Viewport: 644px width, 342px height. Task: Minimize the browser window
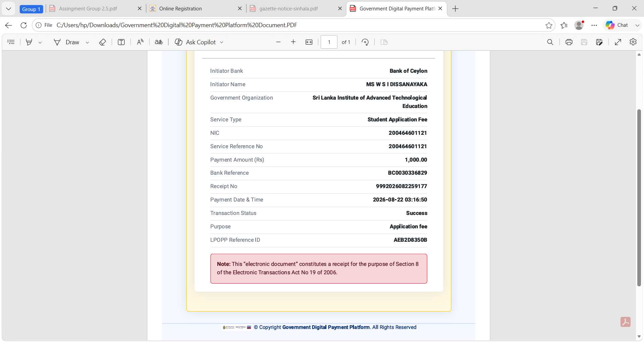pyautogui.click(x=596, y=8)
